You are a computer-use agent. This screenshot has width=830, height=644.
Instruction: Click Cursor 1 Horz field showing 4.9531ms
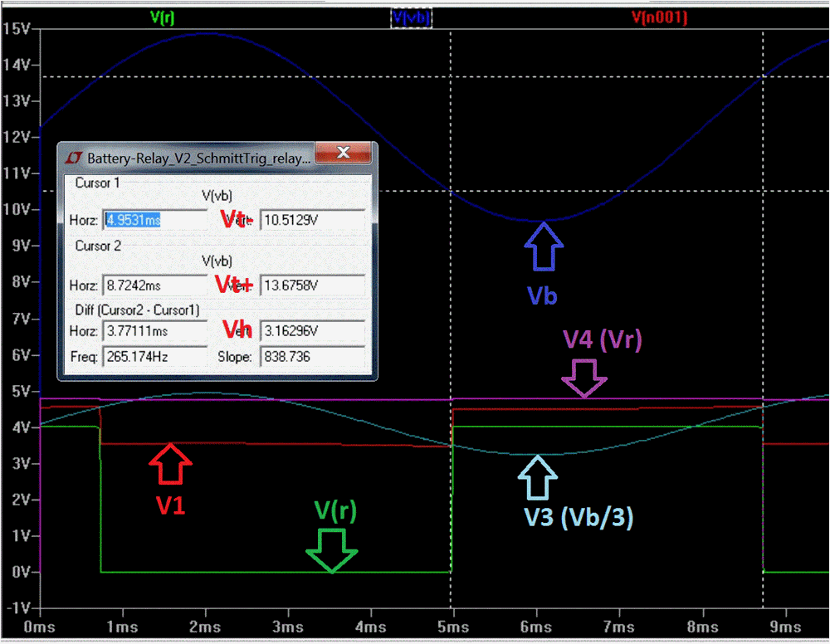point(154,220)
